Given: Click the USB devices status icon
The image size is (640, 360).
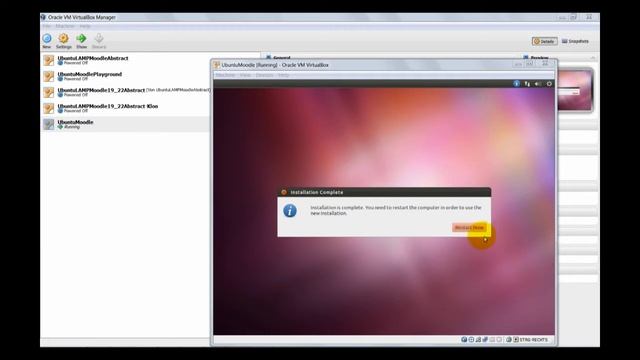Looking at the screenshot, I should (485, 340).
